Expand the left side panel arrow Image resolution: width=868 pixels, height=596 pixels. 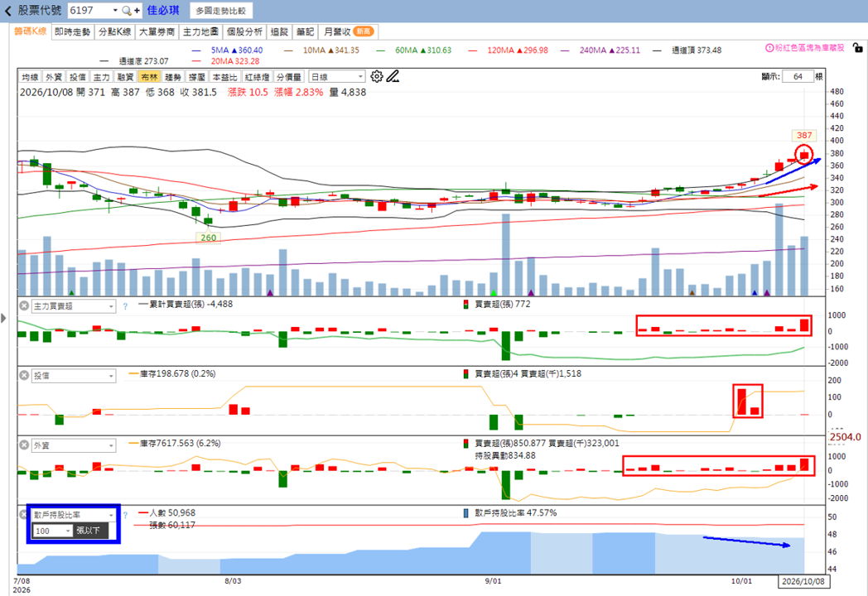coord(4,318)
